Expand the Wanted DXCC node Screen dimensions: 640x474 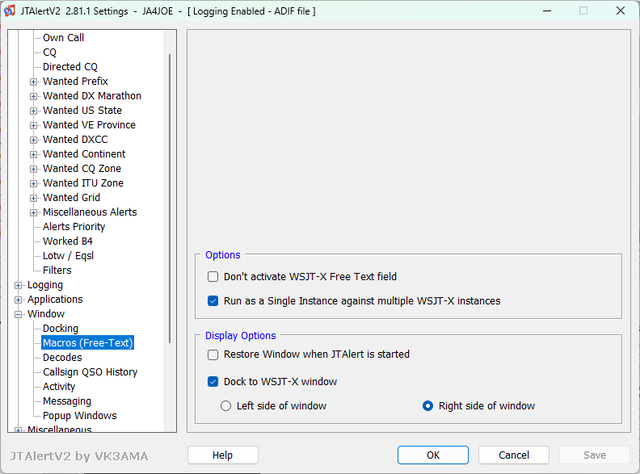coord(33,140)
